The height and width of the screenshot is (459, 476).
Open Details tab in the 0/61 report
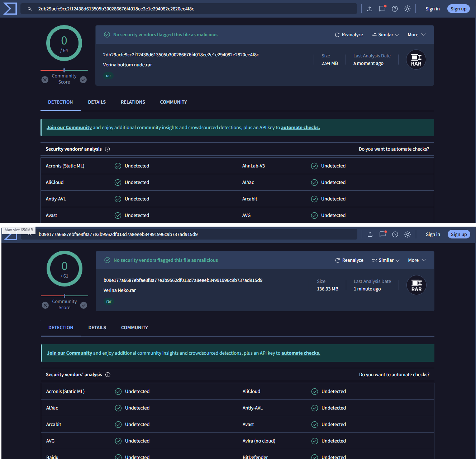point(97,328)
